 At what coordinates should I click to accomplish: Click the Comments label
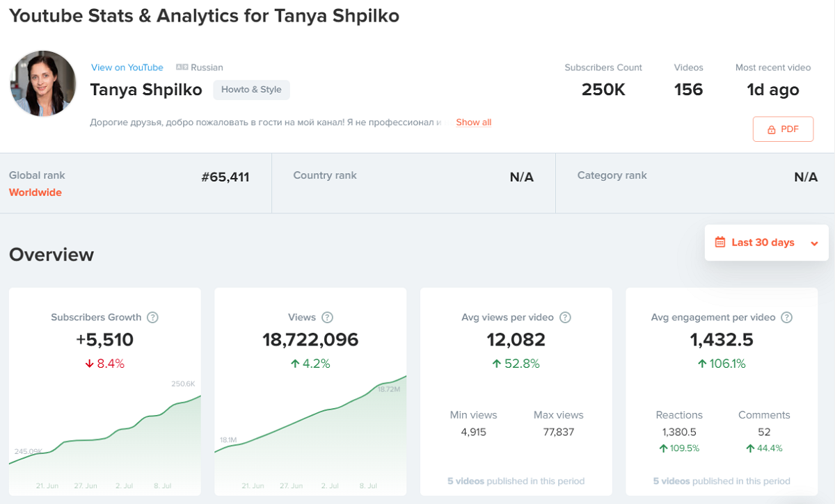764,415
